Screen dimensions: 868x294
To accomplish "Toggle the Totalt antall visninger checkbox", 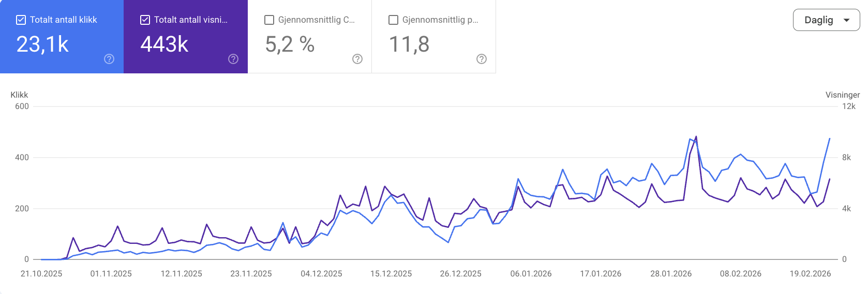I will coord(145,20).
